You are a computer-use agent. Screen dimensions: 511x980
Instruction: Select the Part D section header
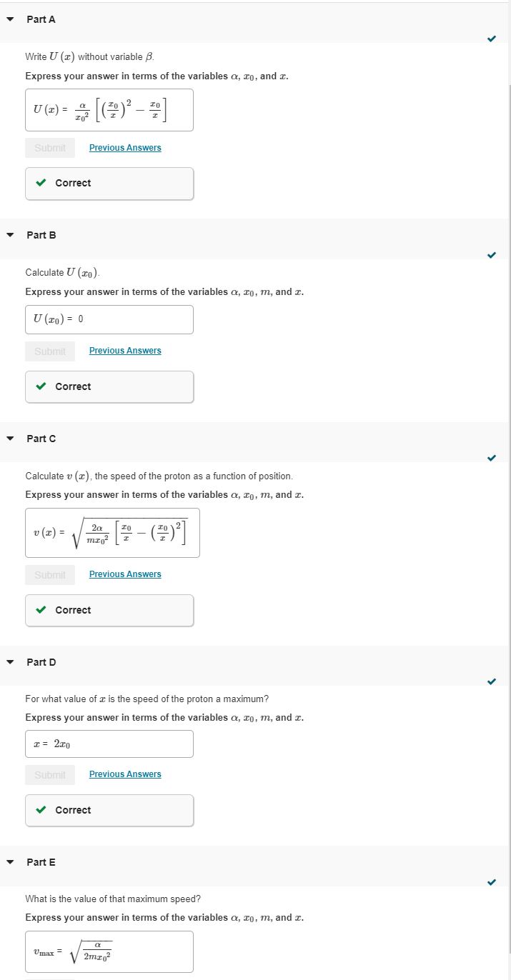41,662
